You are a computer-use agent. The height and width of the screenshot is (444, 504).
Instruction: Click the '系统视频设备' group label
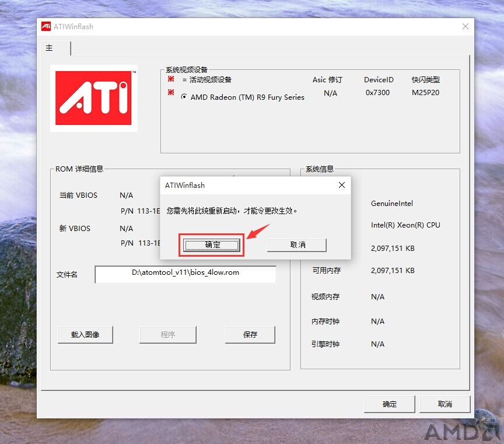187,70
